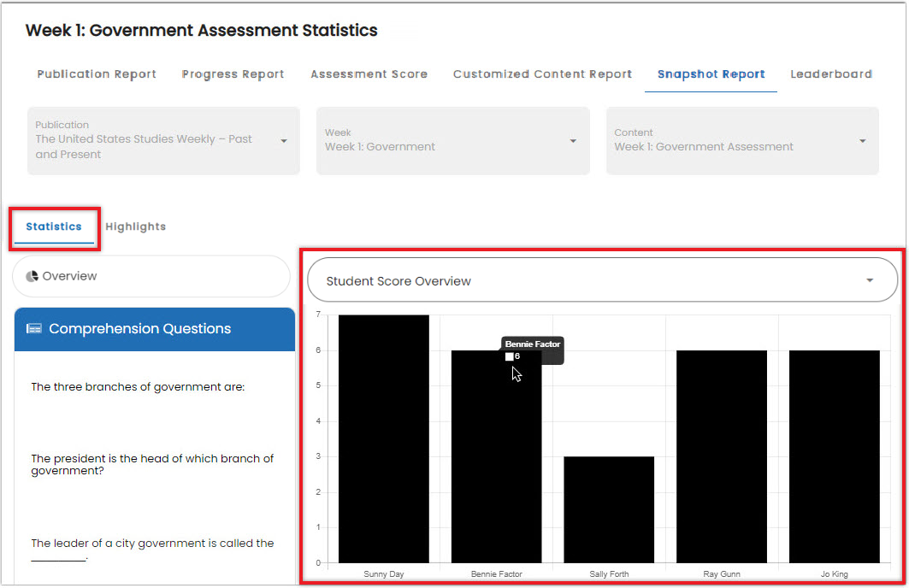Open the Assessment Score tab

369,74
